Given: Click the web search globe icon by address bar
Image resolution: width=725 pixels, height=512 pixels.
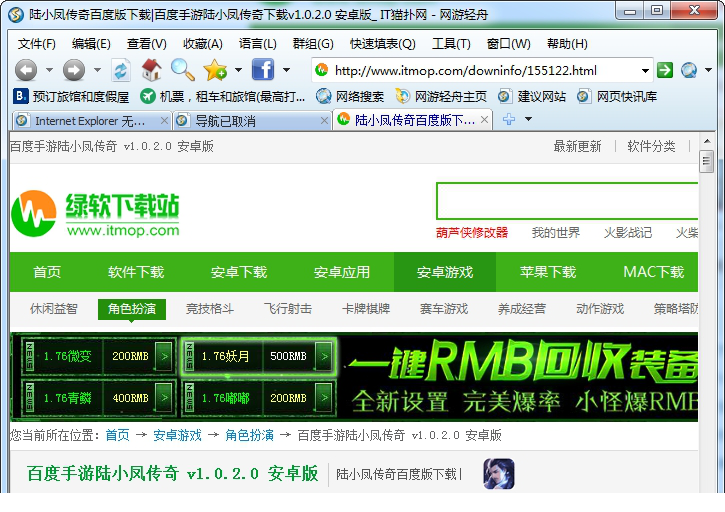Looking at the screenshot, I should (689, 70).
